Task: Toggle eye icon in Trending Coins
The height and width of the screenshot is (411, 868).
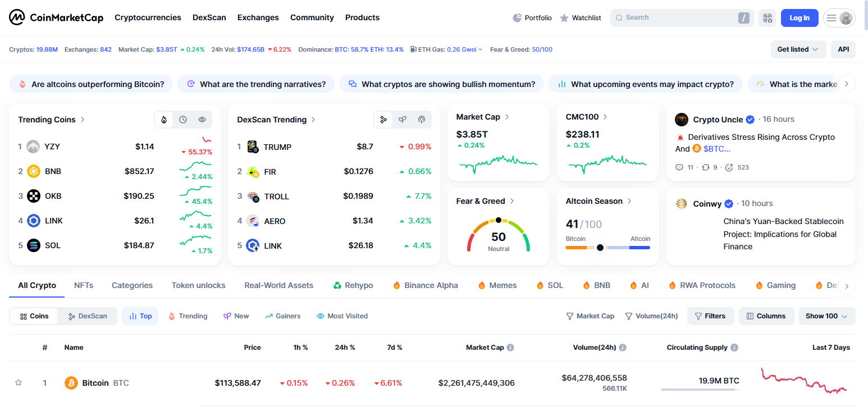Action: [202, 120]
